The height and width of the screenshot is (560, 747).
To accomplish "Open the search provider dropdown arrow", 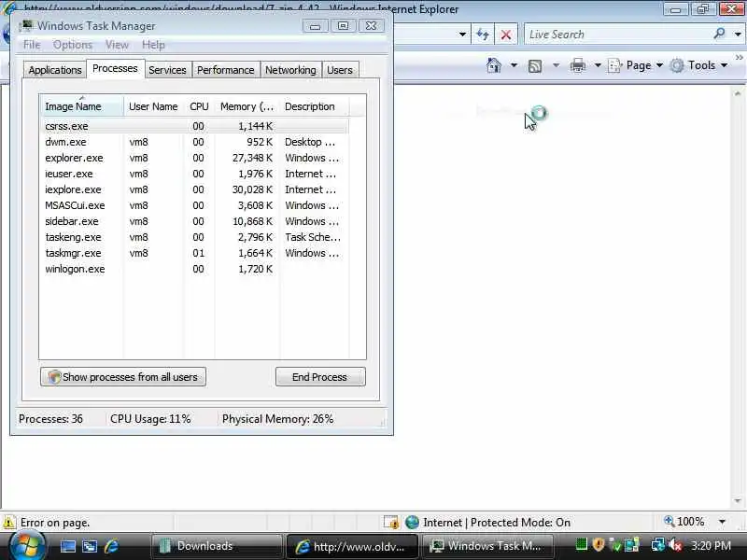I will pyautogui.click(x=738, y=35).
